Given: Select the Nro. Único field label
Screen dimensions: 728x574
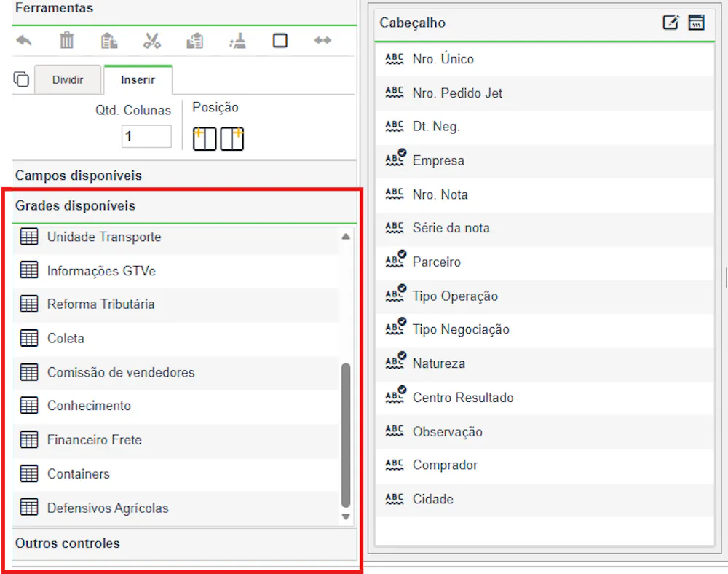Looking at the screenshot, I should (443, 59).
